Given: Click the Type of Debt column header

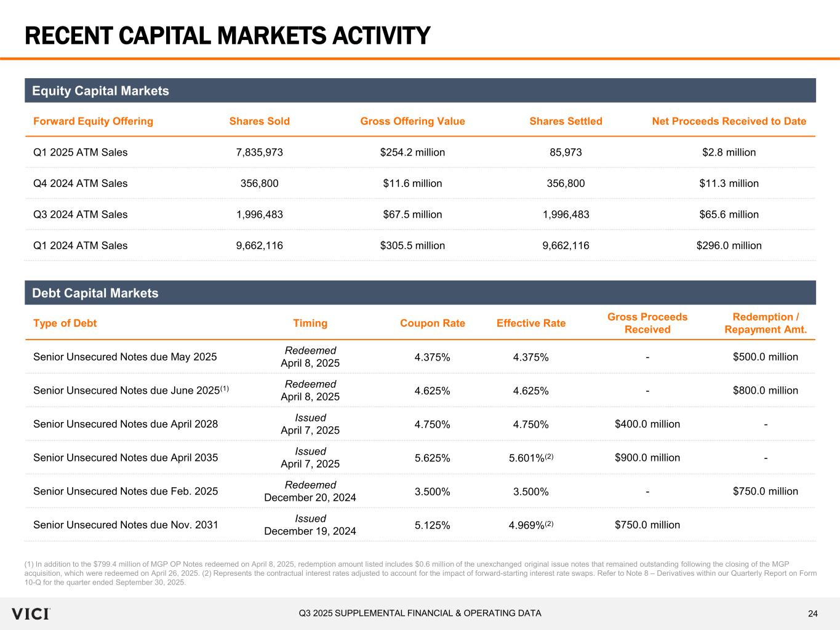Looking at the screenshot, I should [65, 324].
